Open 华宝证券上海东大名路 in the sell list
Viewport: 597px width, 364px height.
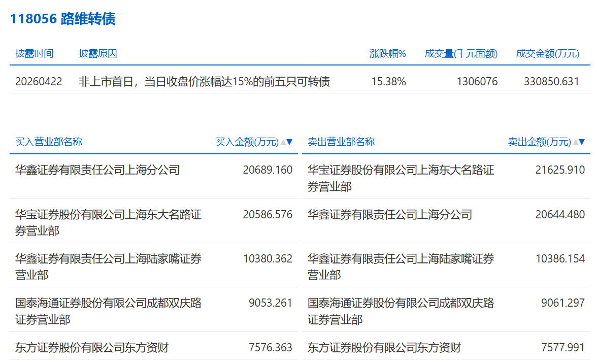point(401,178)
